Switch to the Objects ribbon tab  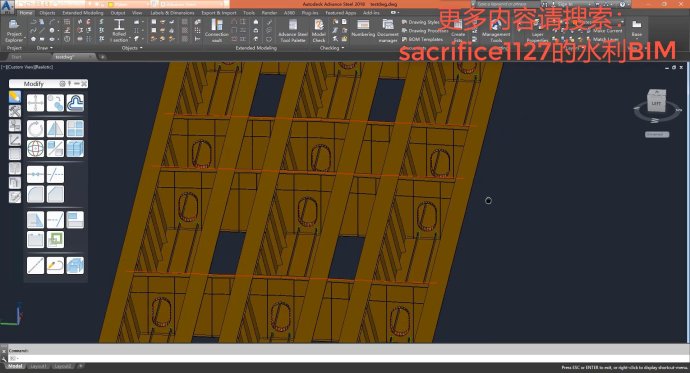[x=48, y=13]
